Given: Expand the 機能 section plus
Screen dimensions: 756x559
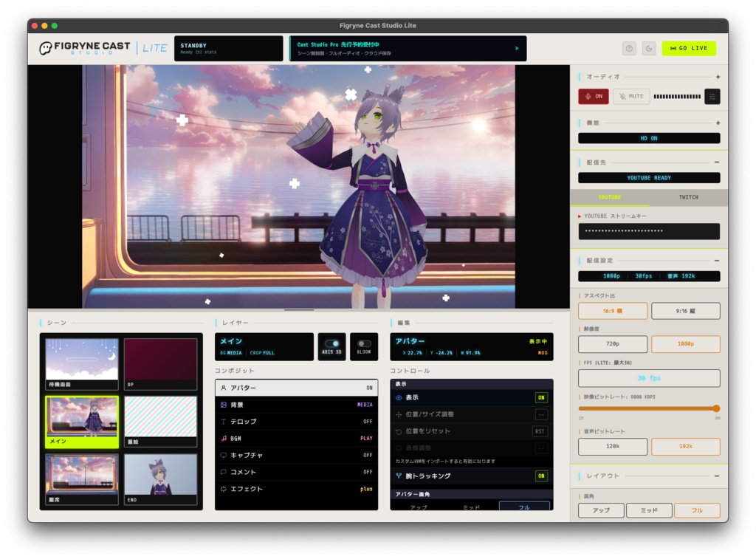Looking at the screenshot, I should 718,123.
